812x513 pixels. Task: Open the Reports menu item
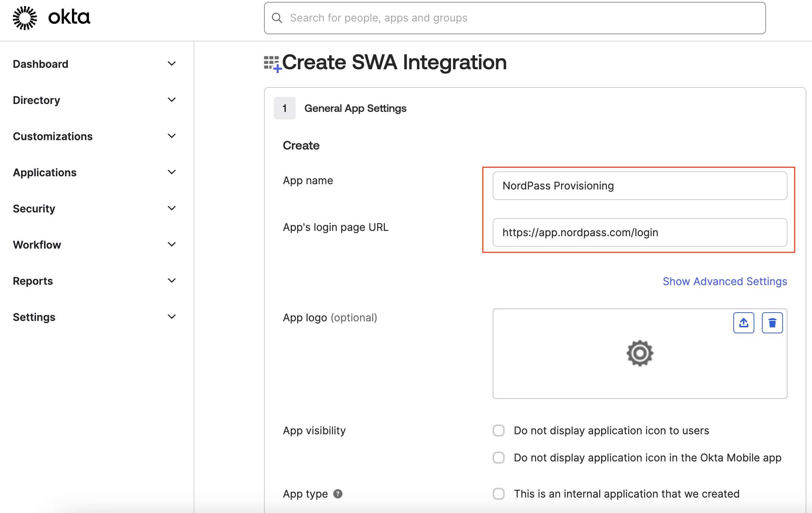pos(33,281)
